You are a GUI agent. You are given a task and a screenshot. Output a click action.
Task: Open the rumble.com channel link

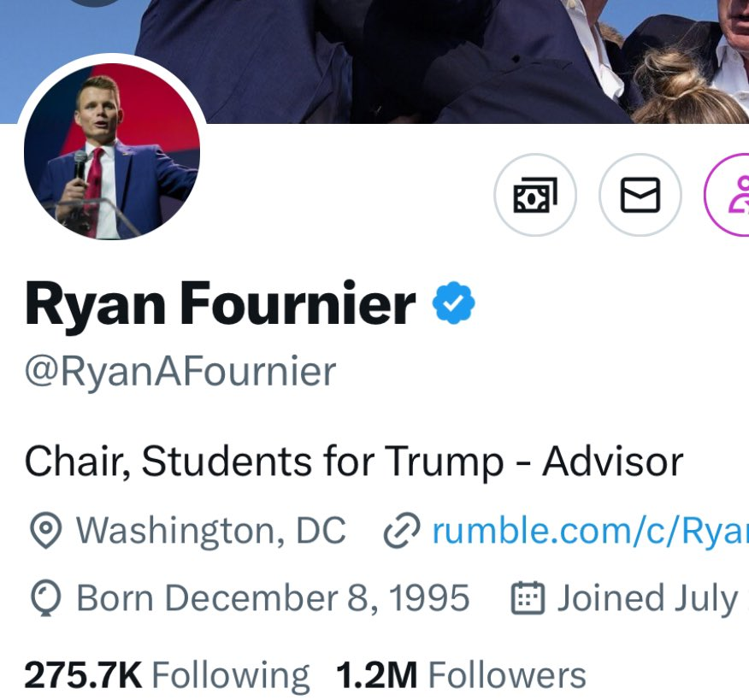(x=591, y=531)
